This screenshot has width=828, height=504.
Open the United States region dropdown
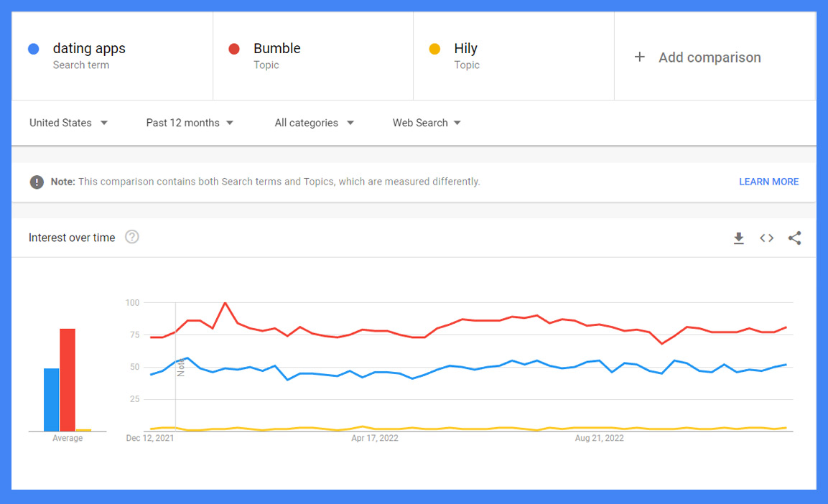coord(68,123)
